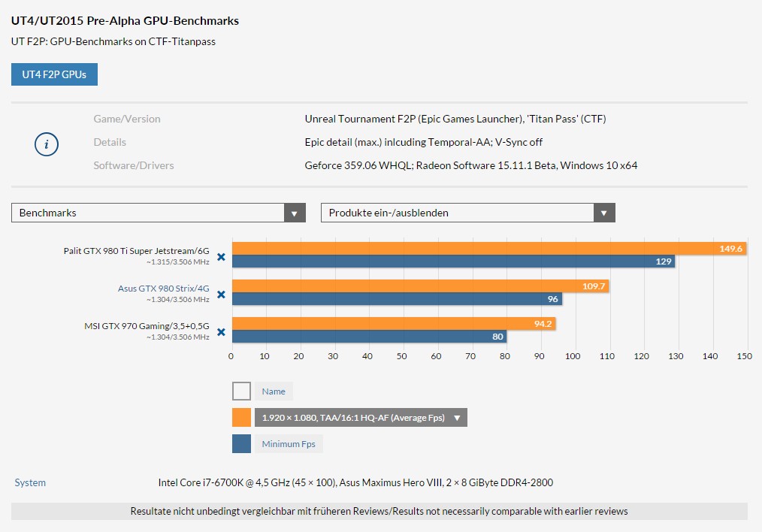Click the orange 149.6 bar for Palit
The height and width of the screenshot is (532, 762).
[x=489, y=248]
